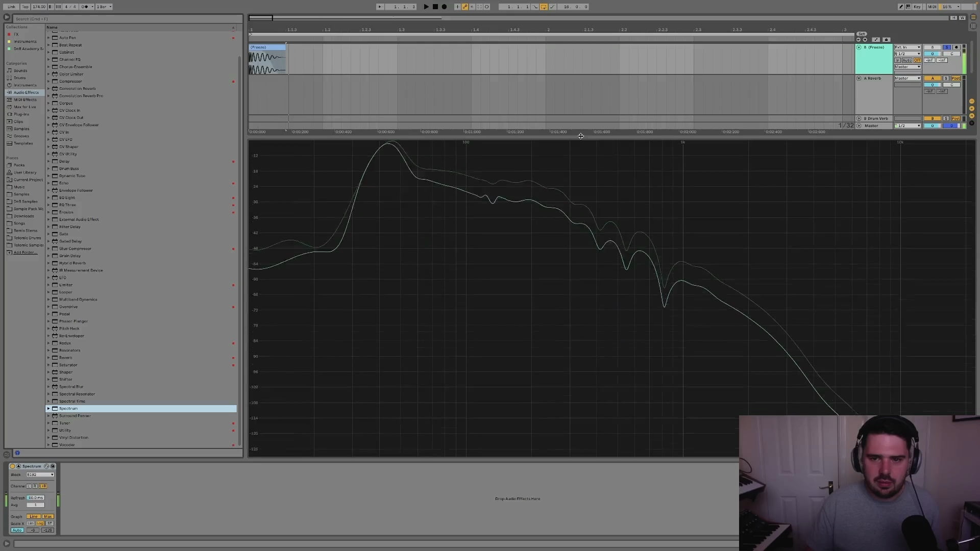Click the Spectrum save preset icon

[x=53, y=466]
